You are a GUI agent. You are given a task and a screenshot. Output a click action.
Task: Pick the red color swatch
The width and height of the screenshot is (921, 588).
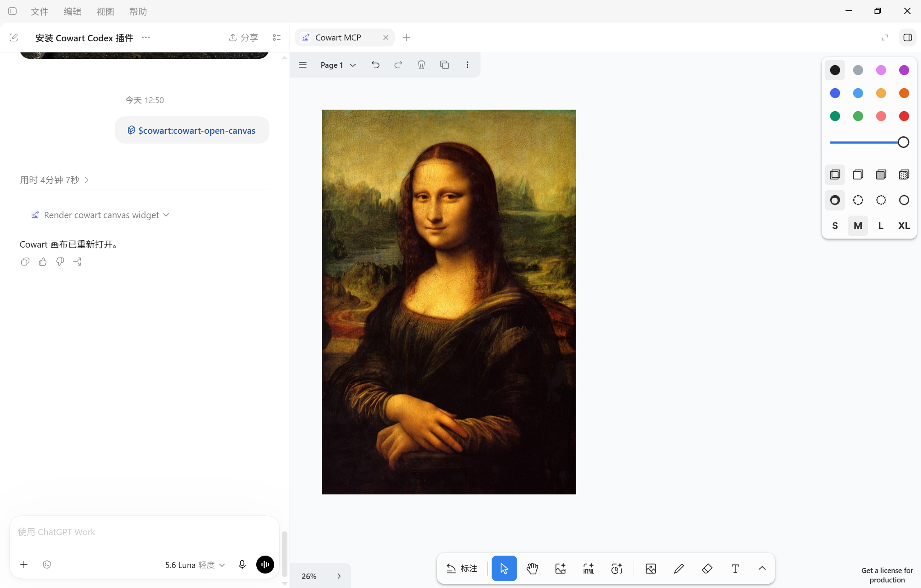pyautogui.click(x=904, y=116)
